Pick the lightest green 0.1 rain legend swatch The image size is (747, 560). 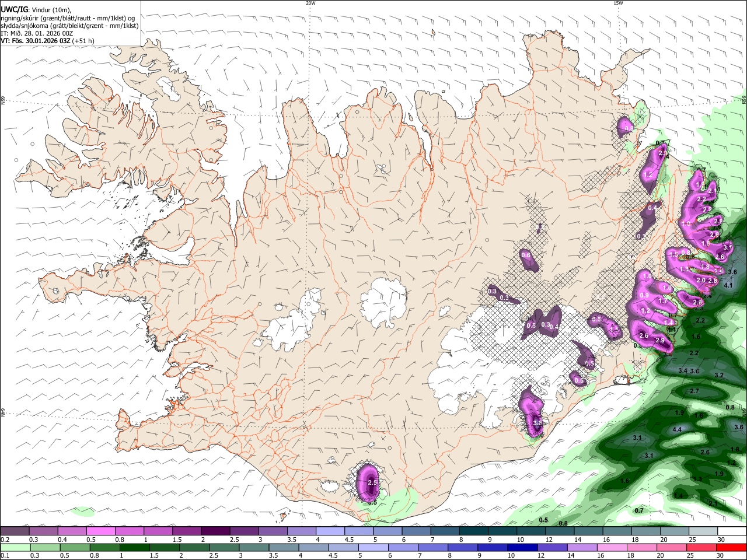(x=15, y=547)
